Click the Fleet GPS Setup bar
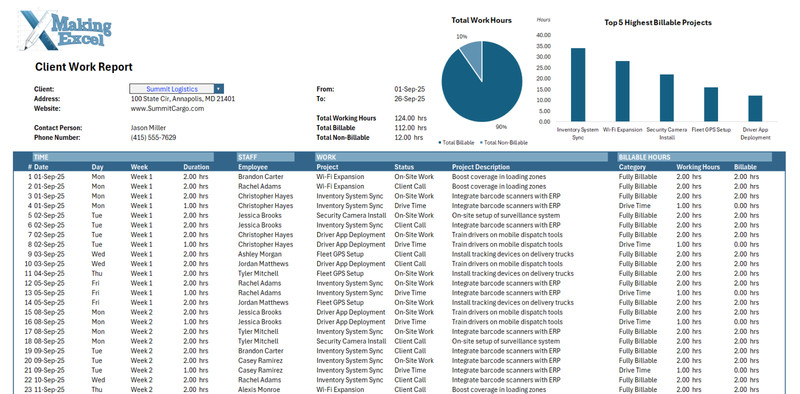The width and height of the screenshot is (800, 394). [711, 104]
